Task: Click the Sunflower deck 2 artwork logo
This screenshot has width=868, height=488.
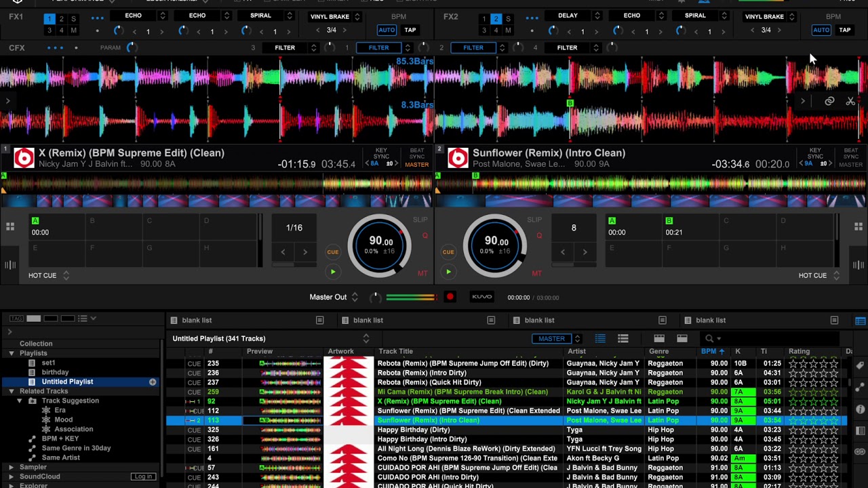Action: click(x=458, y=159)
